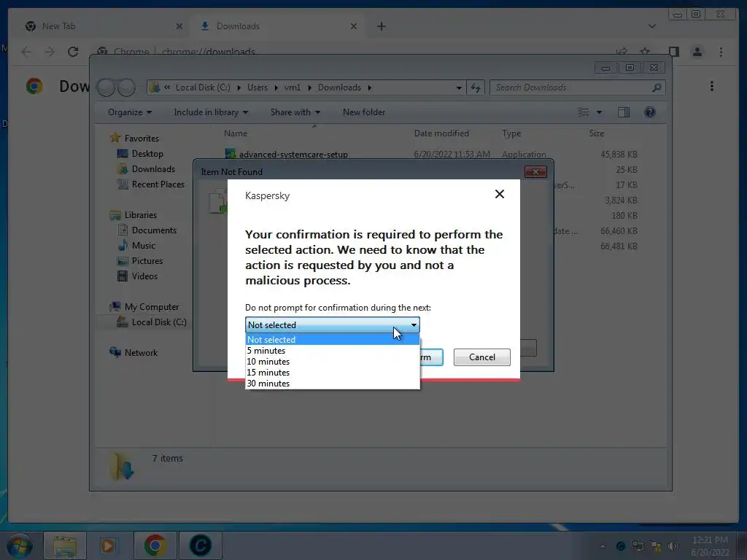Refresh the Explorer folder view
This screenshot has width=747, height=560.
tap(476, 87)
